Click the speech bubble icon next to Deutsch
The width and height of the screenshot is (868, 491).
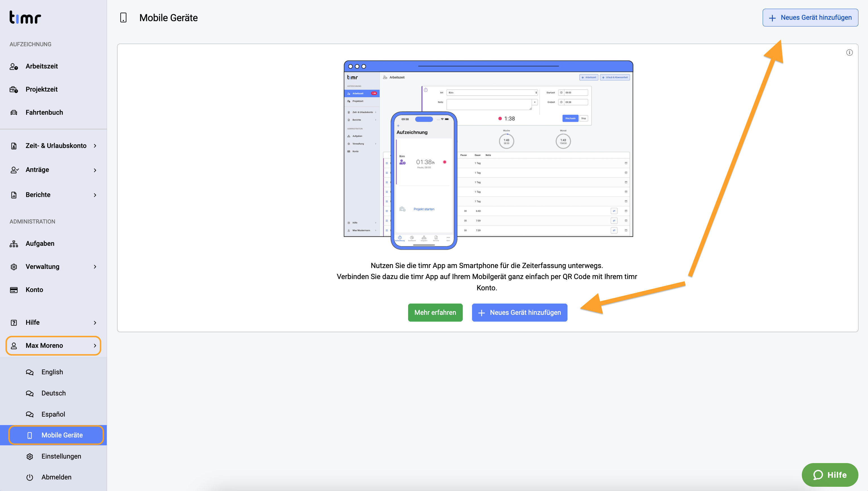pyautogui.click(x=30, y=393)
